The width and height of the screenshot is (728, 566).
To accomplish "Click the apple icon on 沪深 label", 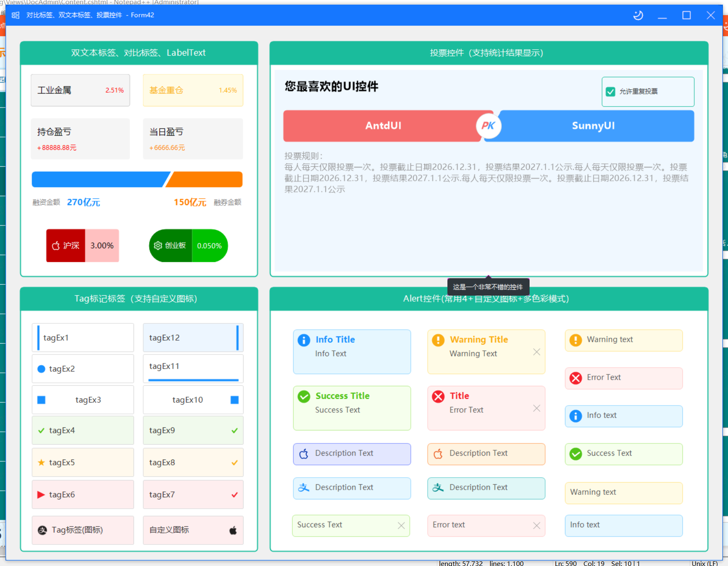I will coord(56,246).
